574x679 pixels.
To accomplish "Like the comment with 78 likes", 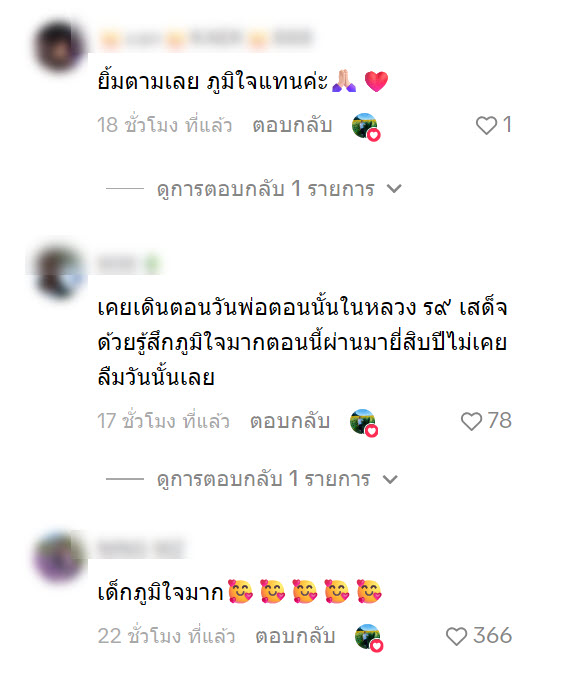I will click(471, 421).
